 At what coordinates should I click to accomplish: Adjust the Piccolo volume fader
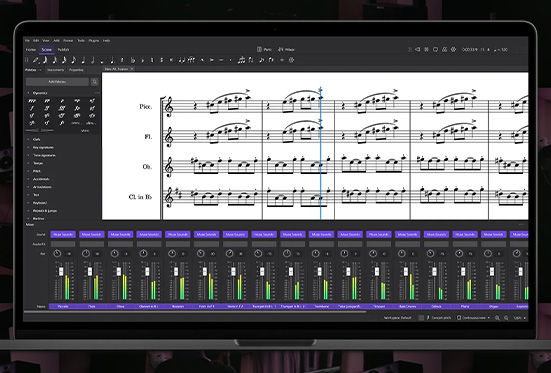[61, 272]
